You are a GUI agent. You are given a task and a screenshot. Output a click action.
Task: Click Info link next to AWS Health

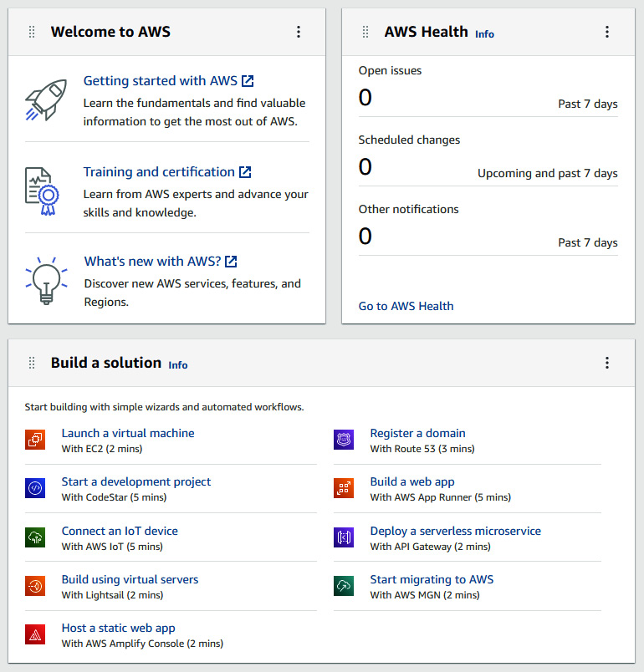point(484,34)
